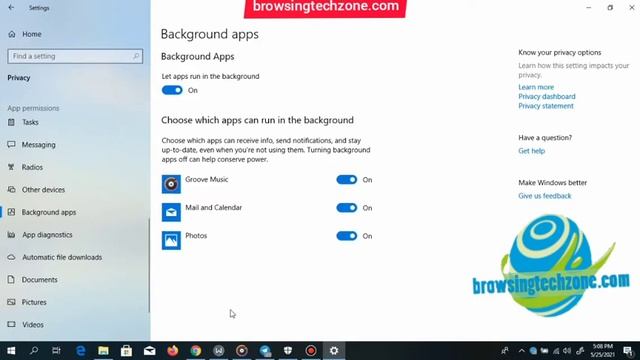Open the volume control in the tray

coord(567,351)
